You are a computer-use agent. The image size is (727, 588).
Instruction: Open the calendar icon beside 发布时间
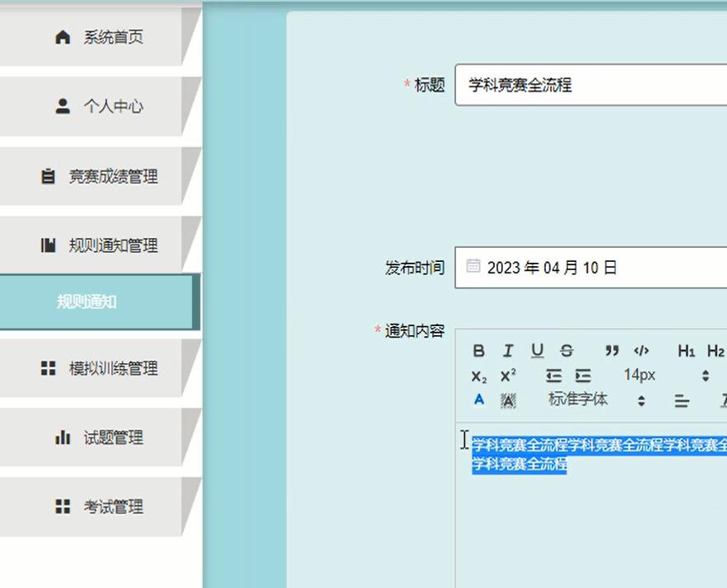pyautogui.click(x=473, y=266)
